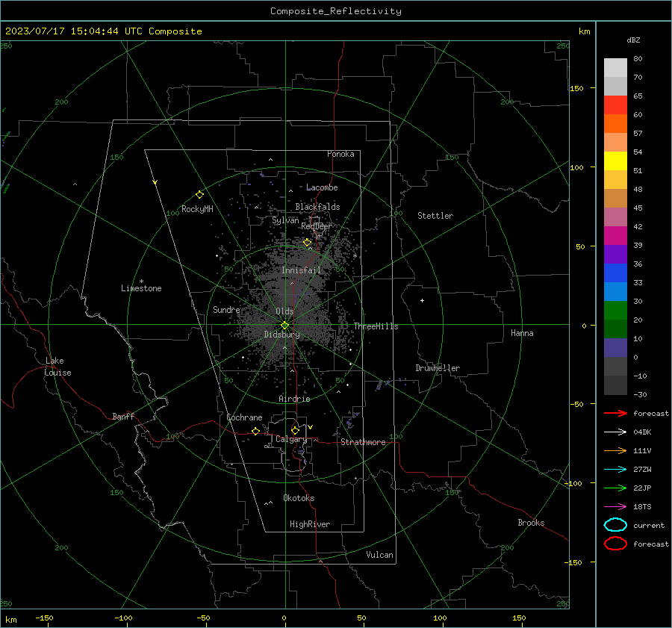The height and width of the screenshot is (628, 672).
Task: Click the Sundre town label
Action: (x=226, y=309)
